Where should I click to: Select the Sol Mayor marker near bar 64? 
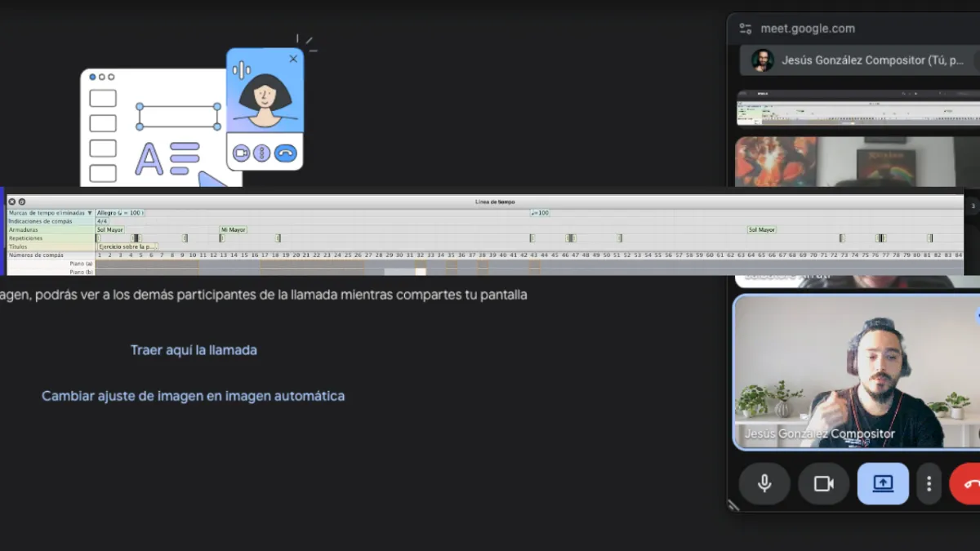coord(762,230)
